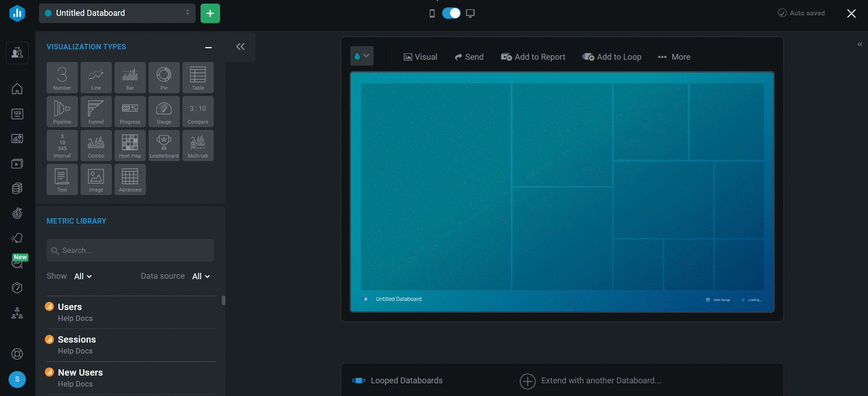Image resolution: width=868 pixels, height=396 pixels.
Task: Click Extend with another Databoard
Action: pyautogui.click(x=590, y=381)
